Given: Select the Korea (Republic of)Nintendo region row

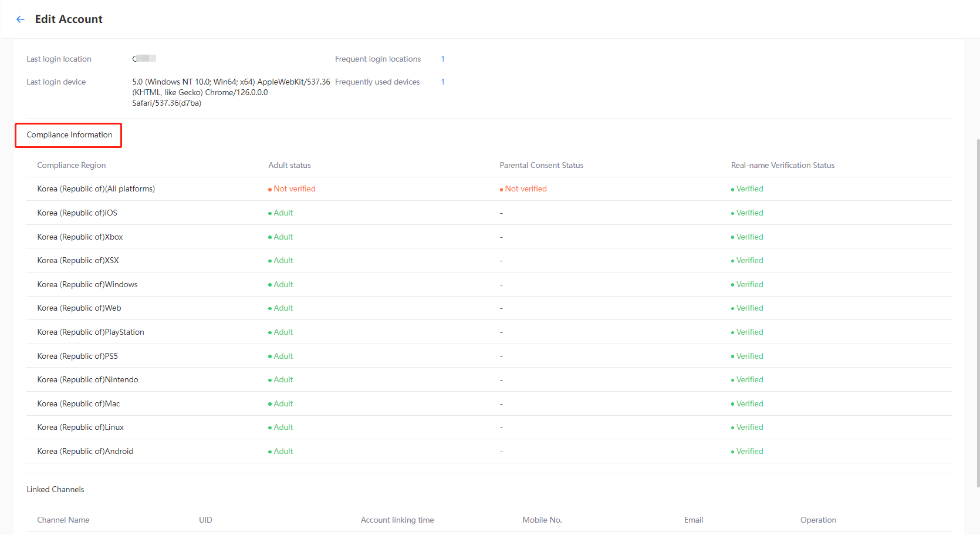Looking at the screenshot, I should pyautogui.click(x=87, y=380).
